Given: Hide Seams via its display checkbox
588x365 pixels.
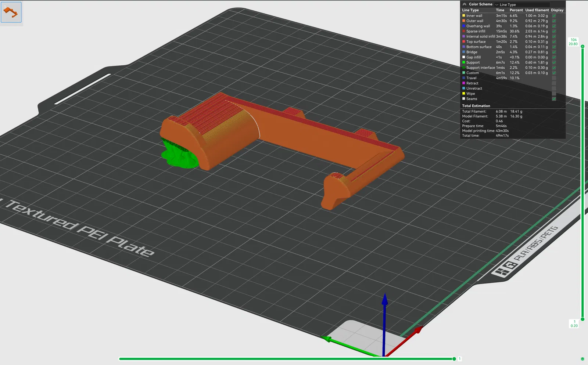Looking at the screenshot, I should tap(554, 99).
